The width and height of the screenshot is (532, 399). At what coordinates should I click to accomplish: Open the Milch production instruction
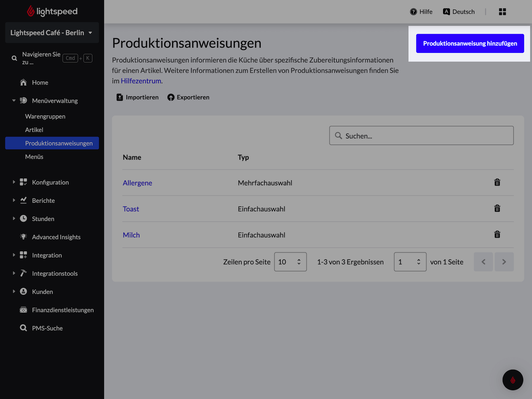131,235
